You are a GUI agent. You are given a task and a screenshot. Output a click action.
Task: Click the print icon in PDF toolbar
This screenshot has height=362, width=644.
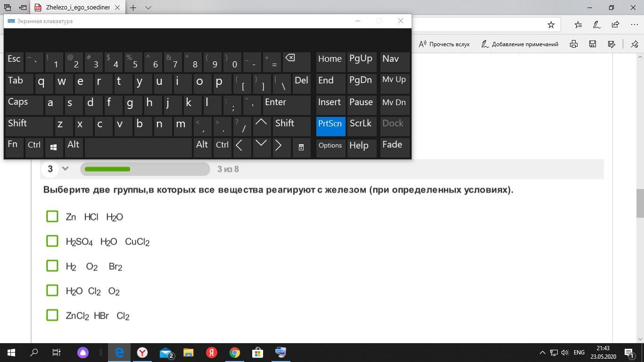tap(574, 44)
